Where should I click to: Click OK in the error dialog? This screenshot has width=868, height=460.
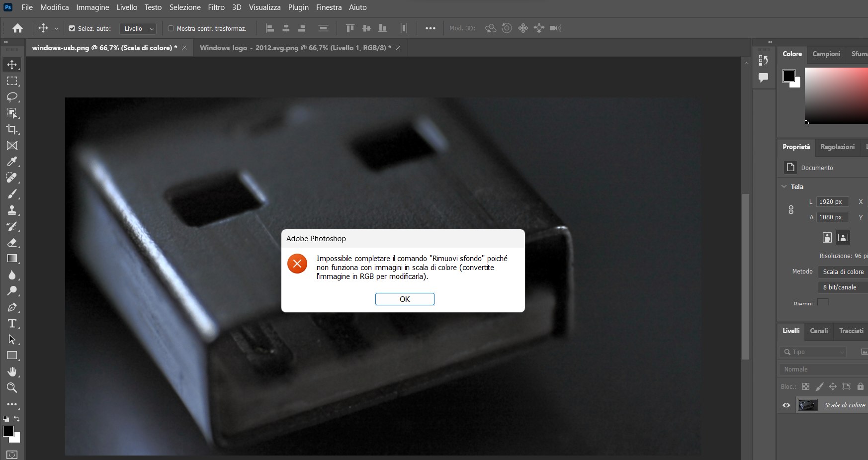pos(405,299)
